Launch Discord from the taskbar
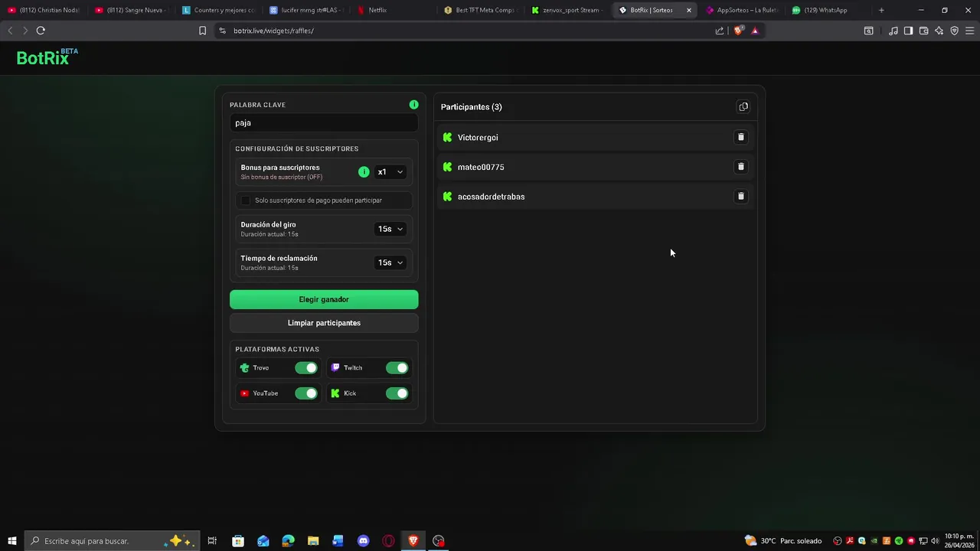 point(364,541)
